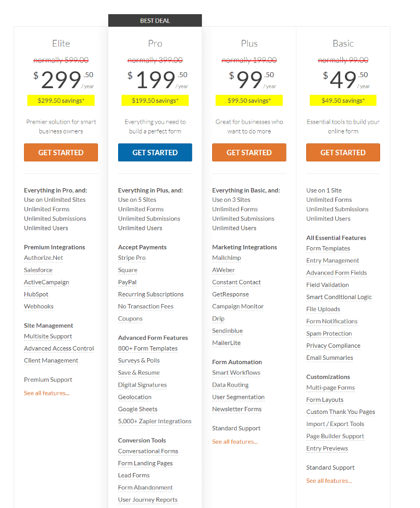Click the Stripe Pro payment feature
Viewport: 420px width, 508px height.
pos(132,258)
